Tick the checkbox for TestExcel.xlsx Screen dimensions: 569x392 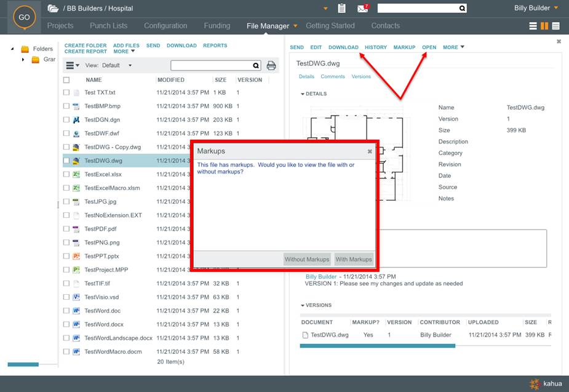point(66,175)
